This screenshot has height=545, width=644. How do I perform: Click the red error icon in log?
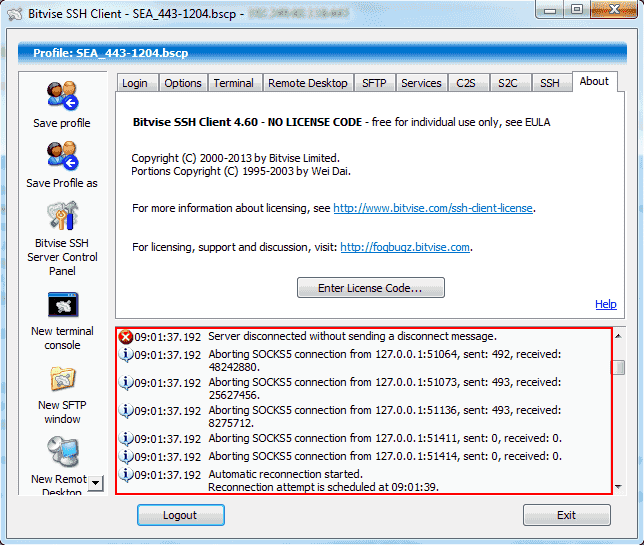126,337
